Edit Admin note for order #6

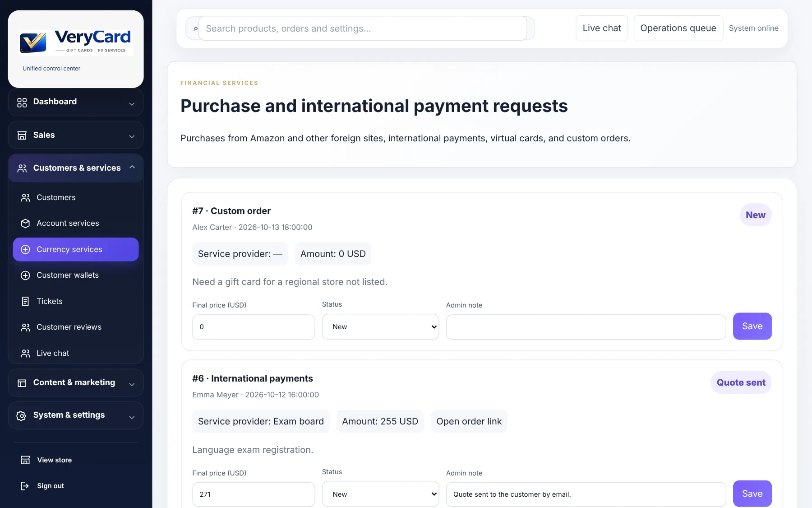click(x=586, y=494)
